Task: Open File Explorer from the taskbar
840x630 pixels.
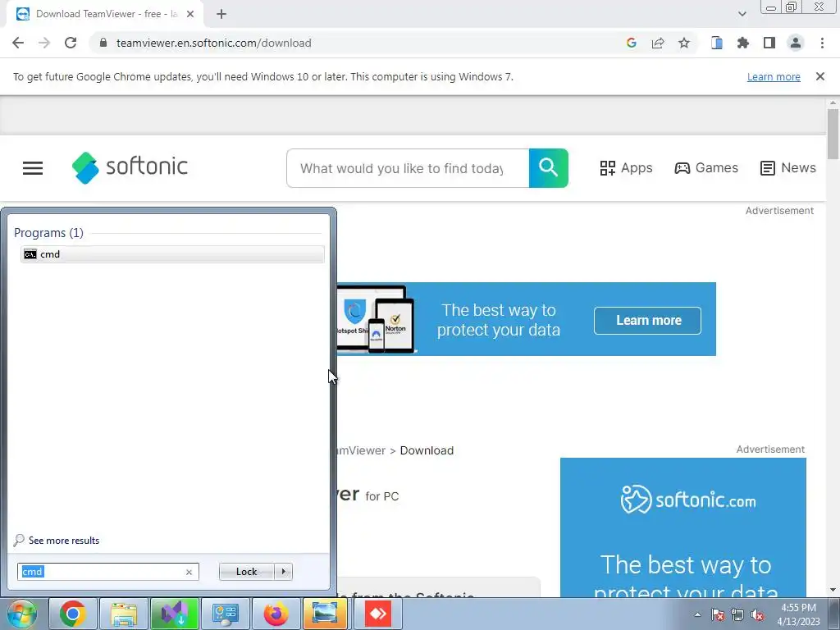Action: click(x=124, y=614)
